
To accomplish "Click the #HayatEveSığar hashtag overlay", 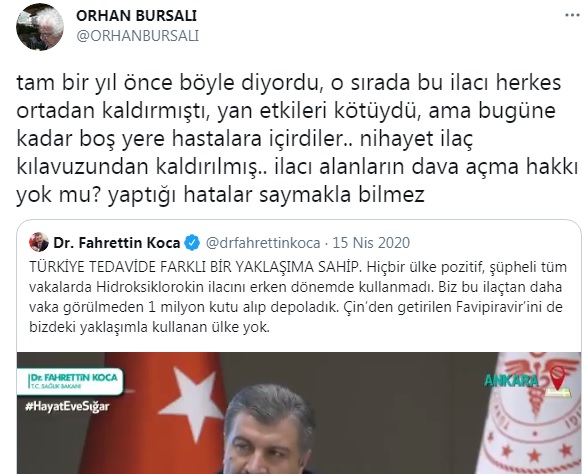I will (67, 406).
